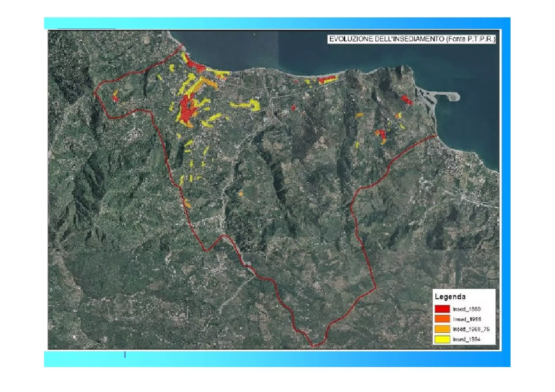Click the small vertical bar in bottom banner

125,355
